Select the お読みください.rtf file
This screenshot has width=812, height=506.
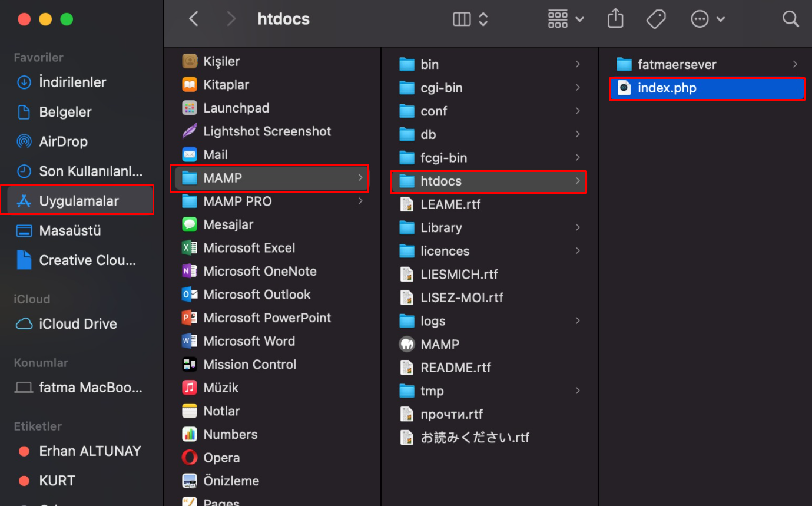(489, 437)
